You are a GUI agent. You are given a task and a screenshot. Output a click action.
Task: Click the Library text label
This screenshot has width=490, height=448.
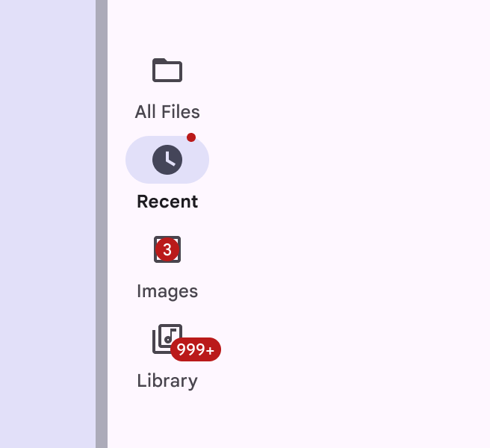coord(167,381)
